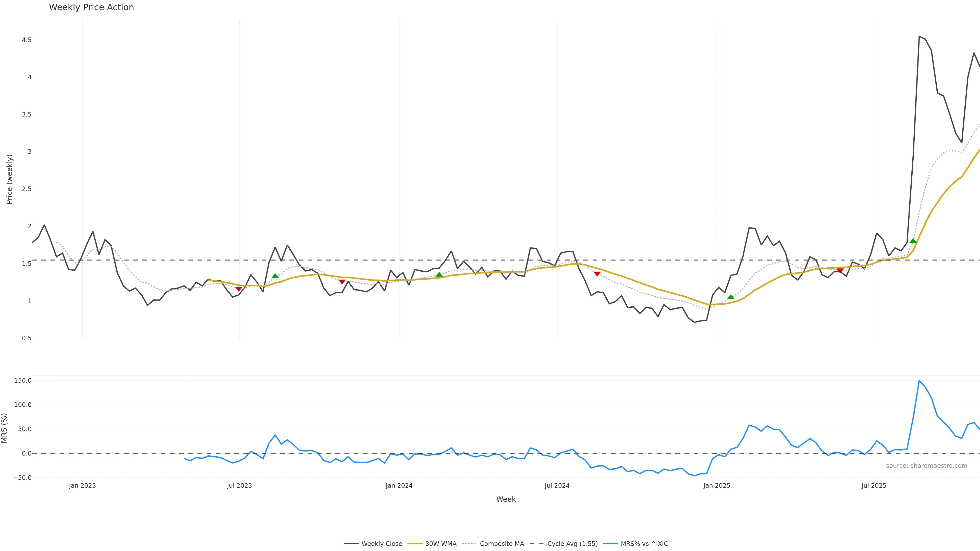Click the red down triangle in late 2023

(342, 282)
